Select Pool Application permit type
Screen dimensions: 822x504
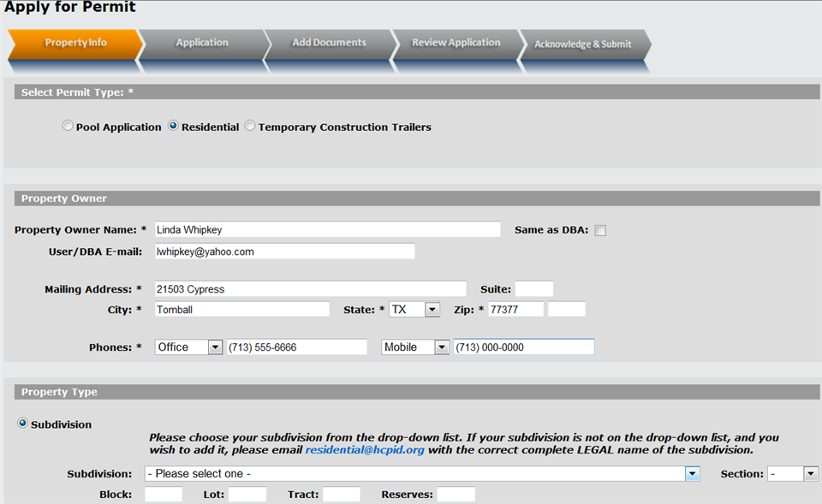tap(68, 126)
